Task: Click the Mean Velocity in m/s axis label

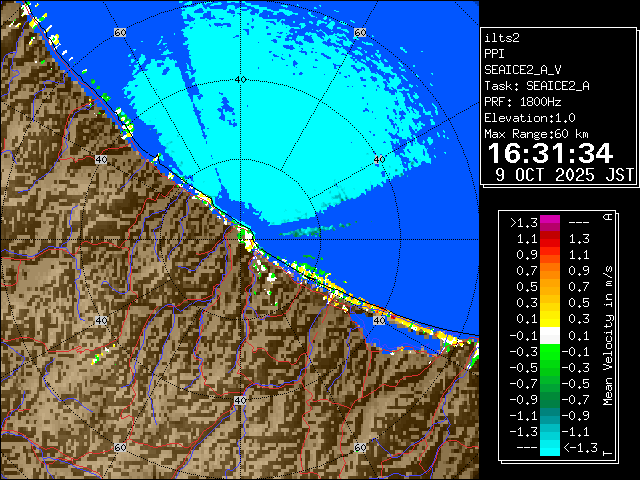Action: click(x=607, y=333)
